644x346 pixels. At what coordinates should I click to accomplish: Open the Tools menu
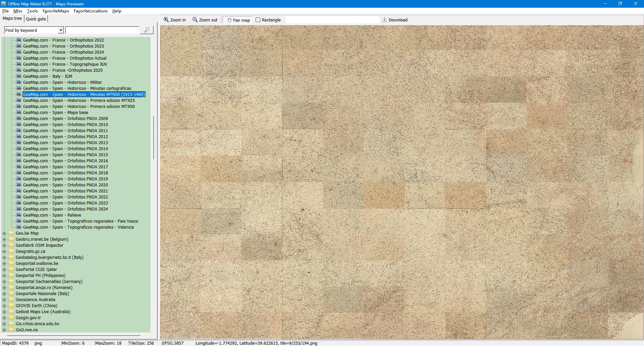32,11
